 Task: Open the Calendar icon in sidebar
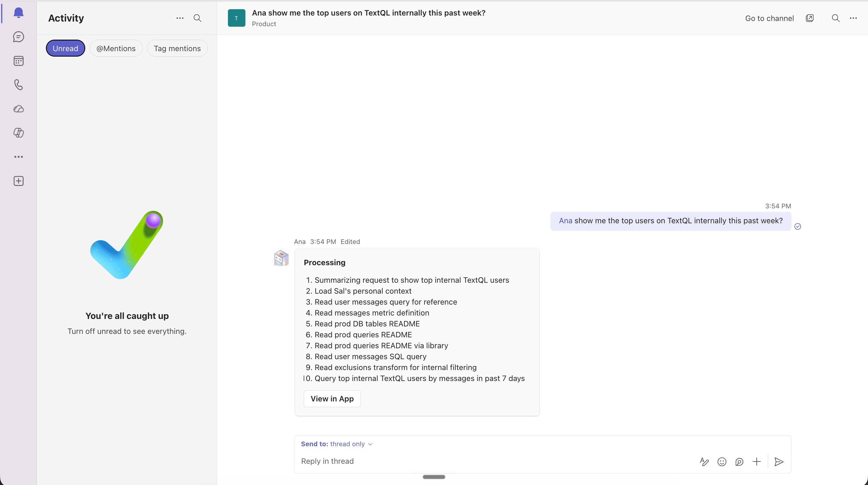[x=19, y=61]
